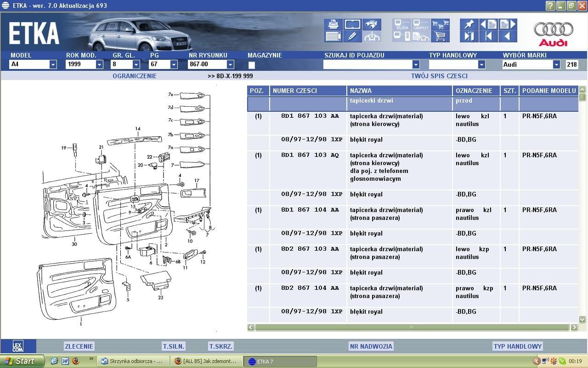Click the horizontal scrollbar left arrow
The height and width of the screenshot is (368, 588).
coord(251,328)
